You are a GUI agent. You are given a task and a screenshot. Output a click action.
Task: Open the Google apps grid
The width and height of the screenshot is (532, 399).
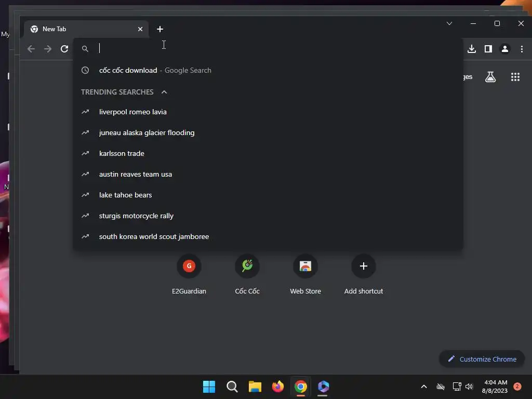coord(515,77)
